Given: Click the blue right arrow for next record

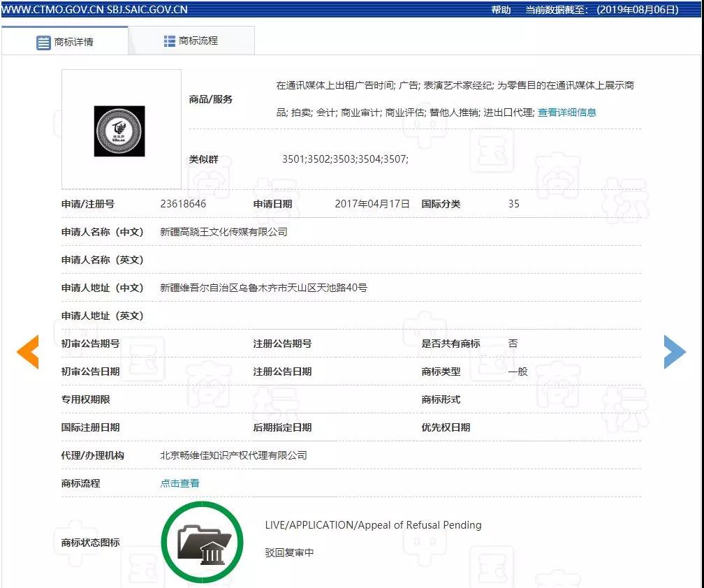Looking at the screenshot, I should (x=675, y=352).
